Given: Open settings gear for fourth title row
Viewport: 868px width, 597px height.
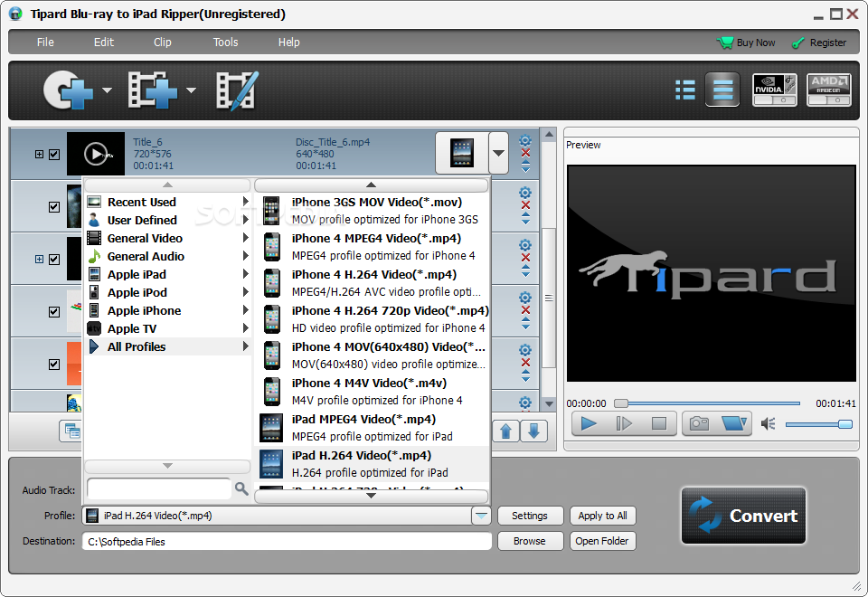Looking at the screenshot, I should coord(525,298).
